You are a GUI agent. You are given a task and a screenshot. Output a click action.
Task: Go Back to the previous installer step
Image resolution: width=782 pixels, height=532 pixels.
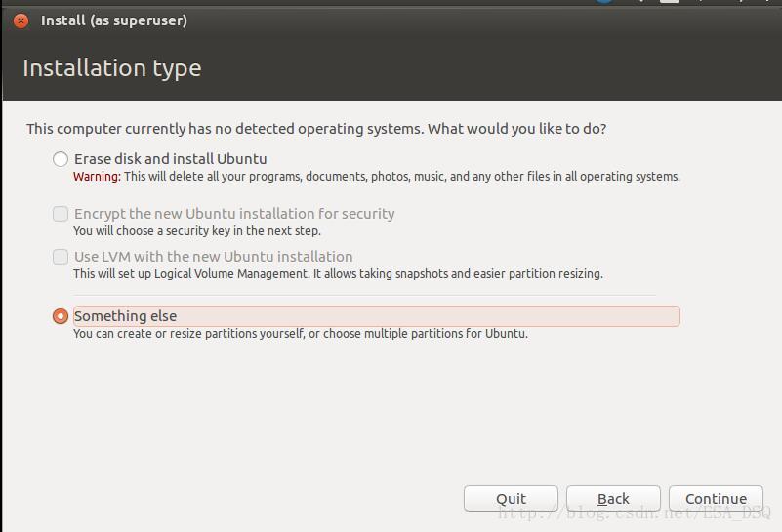(613, 498)
